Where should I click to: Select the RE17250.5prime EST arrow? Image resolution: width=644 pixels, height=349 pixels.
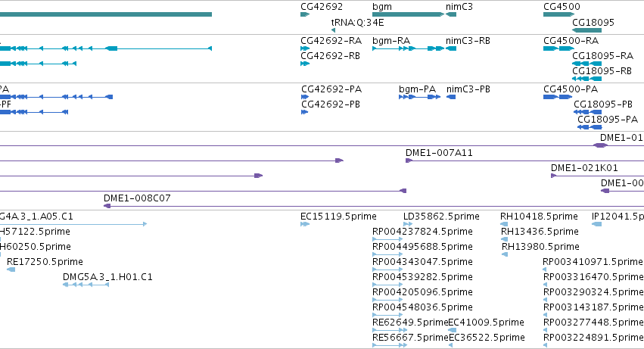[11, 270]
